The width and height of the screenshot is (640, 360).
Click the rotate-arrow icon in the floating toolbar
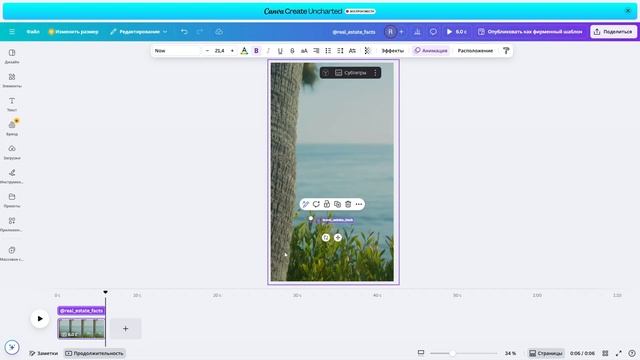316,204
